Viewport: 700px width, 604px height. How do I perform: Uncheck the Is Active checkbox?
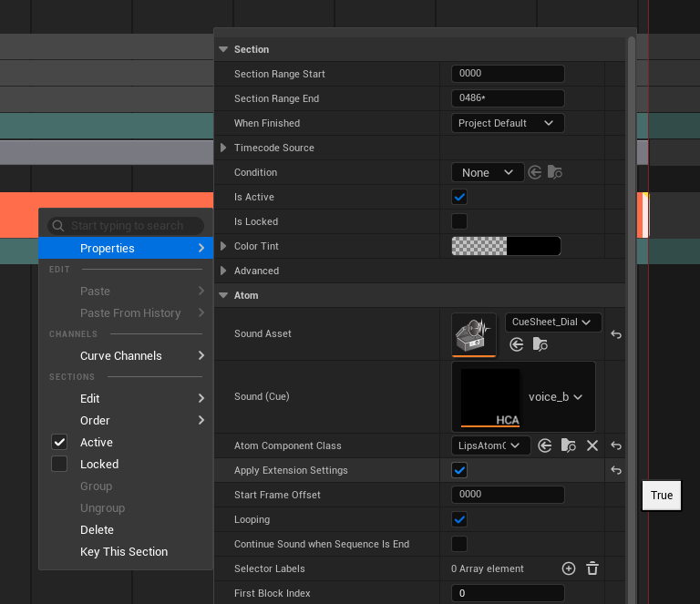459,197
